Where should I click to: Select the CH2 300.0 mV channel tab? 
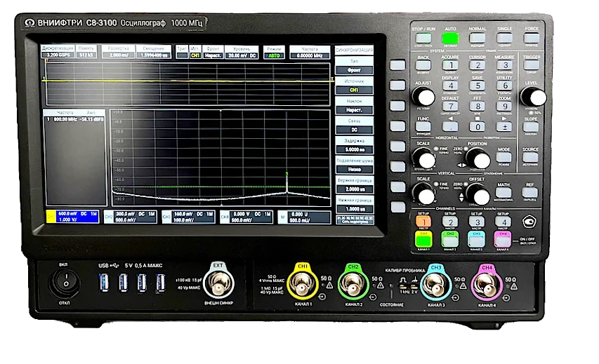click(131, 217)
